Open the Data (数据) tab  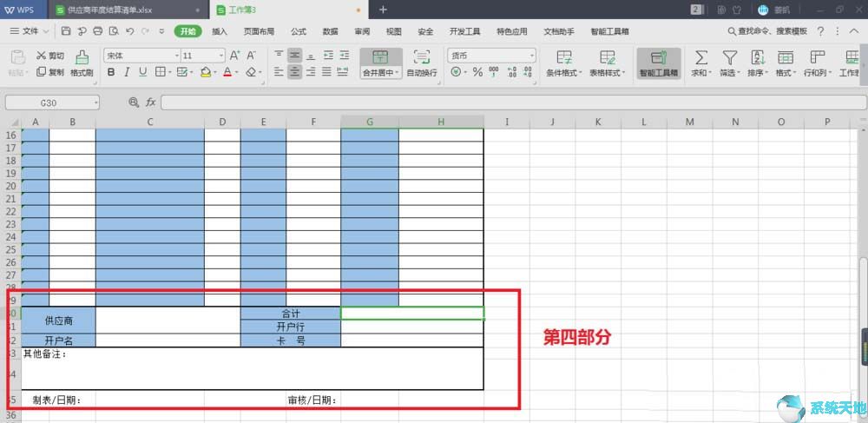click(331, 31)
